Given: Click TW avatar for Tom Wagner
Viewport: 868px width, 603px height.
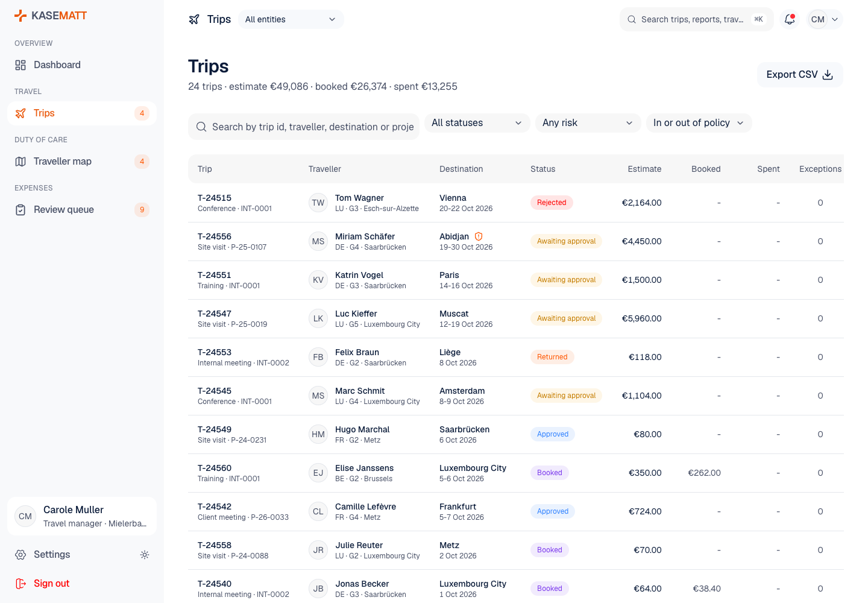Looking at the screenshot, I should tap(318, 203).
